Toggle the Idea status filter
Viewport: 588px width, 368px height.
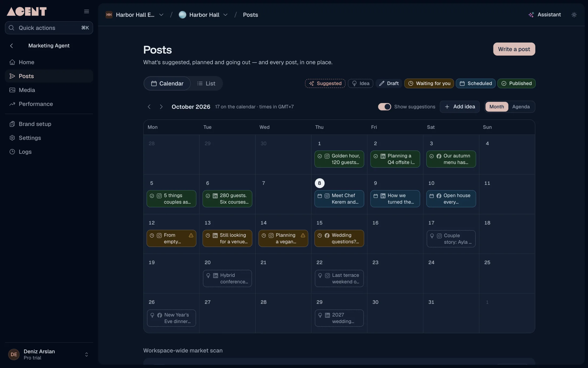pos(360,84)
